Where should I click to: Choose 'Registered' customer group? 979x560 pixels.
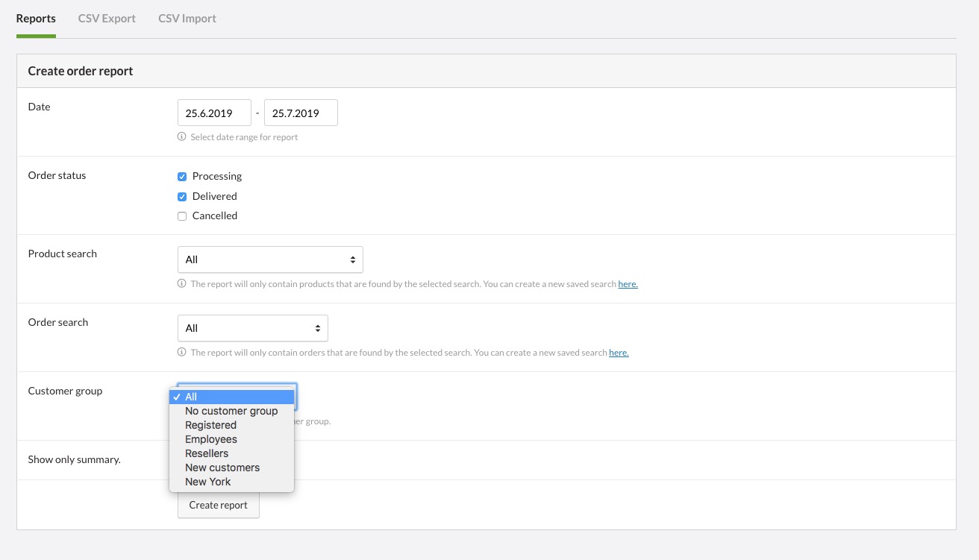tap(232, 425)
